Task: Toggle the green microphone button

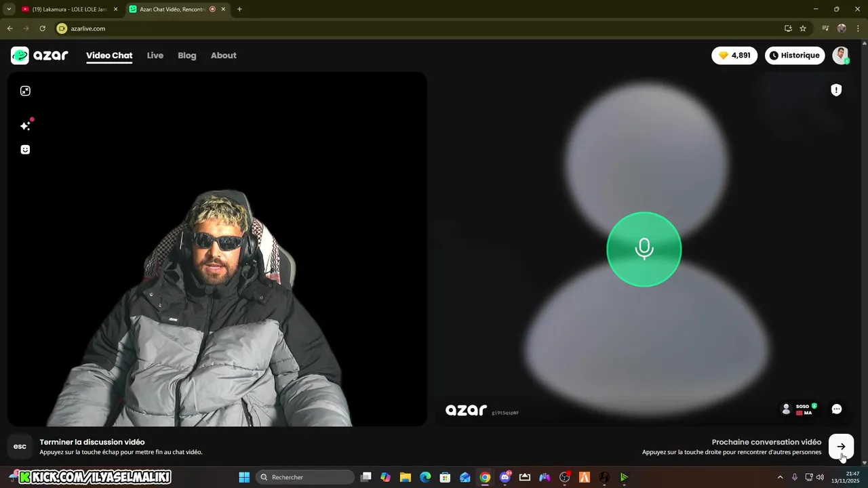Action: click(x=644, y=249)
